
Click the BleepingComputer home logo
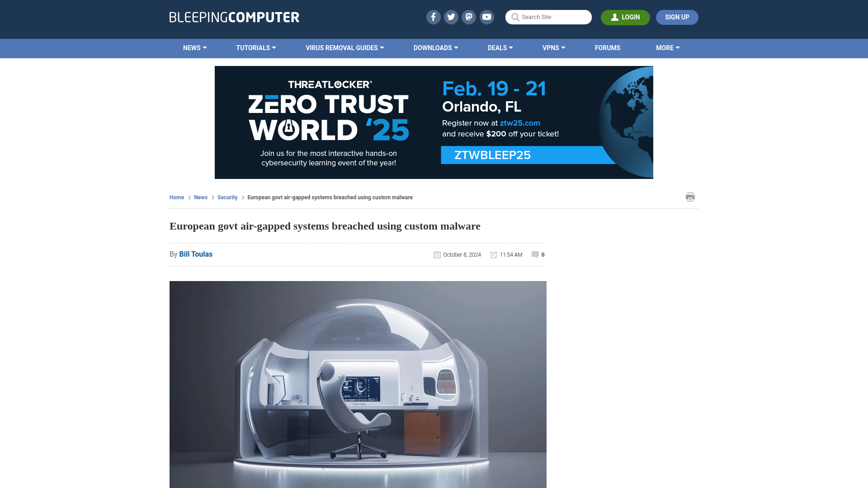(x=234, y=17)
